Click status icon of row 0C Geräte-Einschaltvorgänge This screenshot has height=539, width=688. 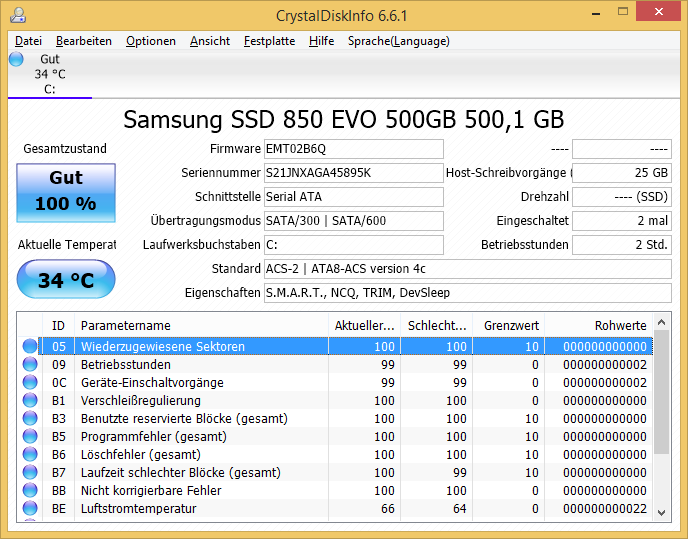[x=30, y=382]
